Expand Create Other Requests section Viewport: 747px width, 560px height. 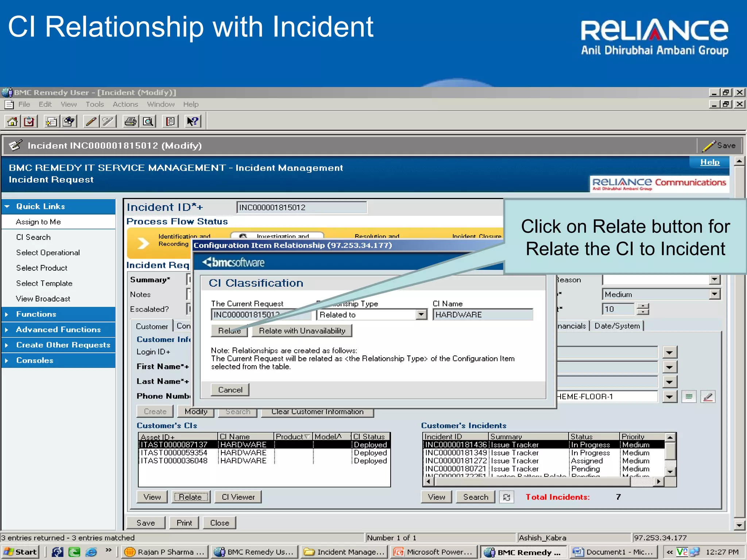point(58,345)
